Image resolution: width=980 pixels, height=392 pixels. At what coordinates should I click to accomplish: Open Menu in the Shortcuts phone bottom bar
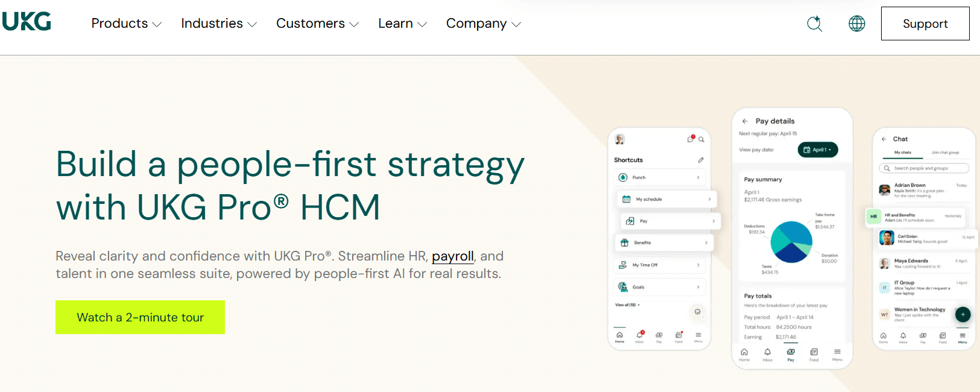698,337
